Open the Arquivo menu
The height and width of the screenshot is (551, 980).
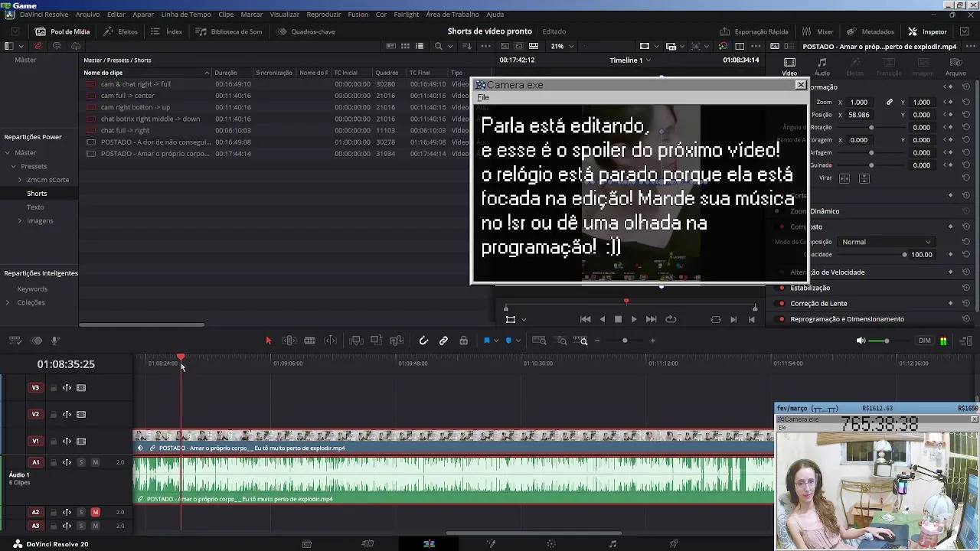pyautogui.click(x=87, y=15)
